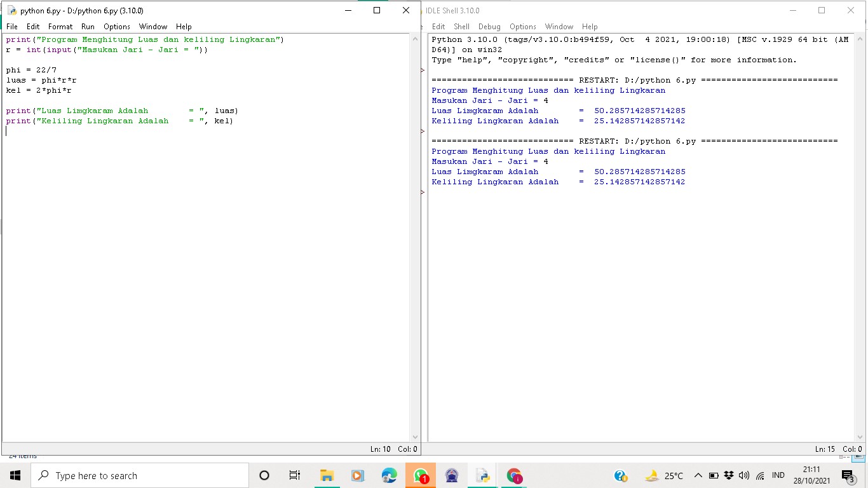Click the code line 'phi = 22/7'
This screenshot has width=868, height=488.
pyautogui.click(x=31, y=70)
